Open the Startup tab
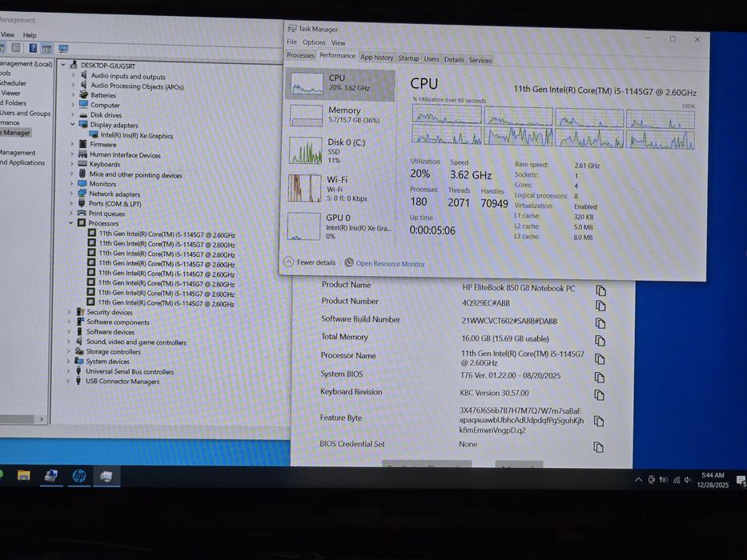Image resolution: width=747 pixels, height=560 pixels. point(409,58)
